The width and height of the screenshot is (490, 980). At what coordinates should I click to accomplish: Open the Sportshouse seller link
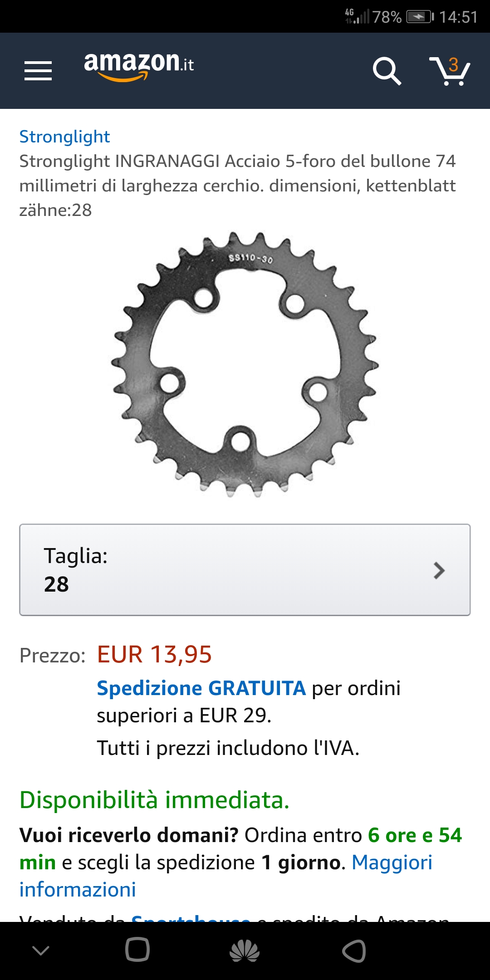191,917
